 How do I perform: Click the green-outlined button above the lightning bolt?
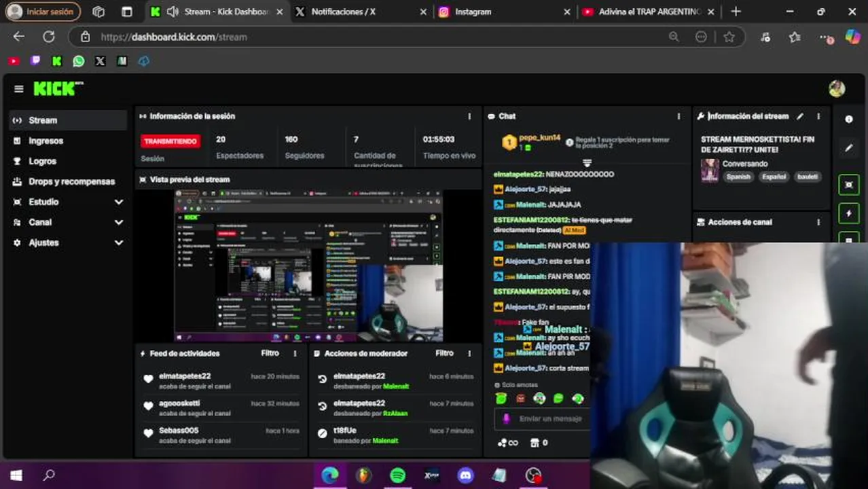(x=848, y=184)
